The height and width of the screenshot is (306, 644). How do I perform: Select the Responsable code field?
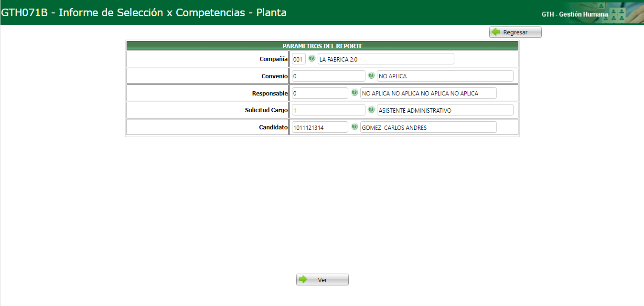(319, 93)
